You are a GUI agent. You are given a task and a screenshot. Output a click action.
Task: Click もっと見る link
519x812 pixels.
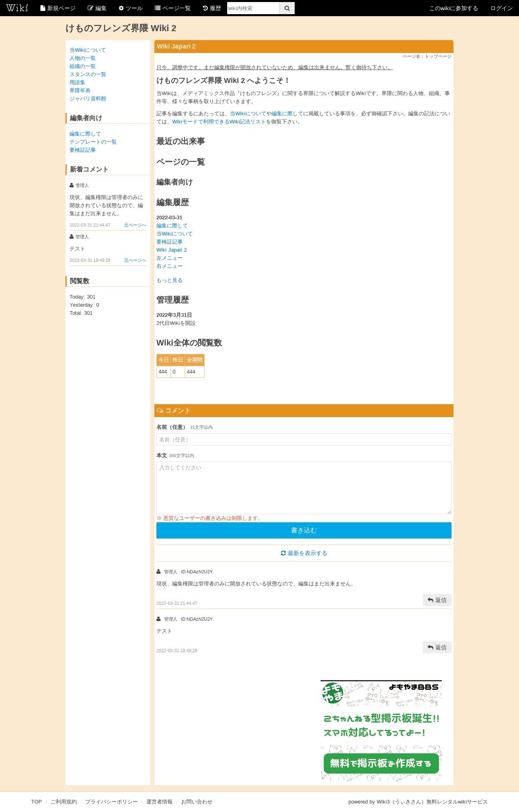tap(169, 280)
